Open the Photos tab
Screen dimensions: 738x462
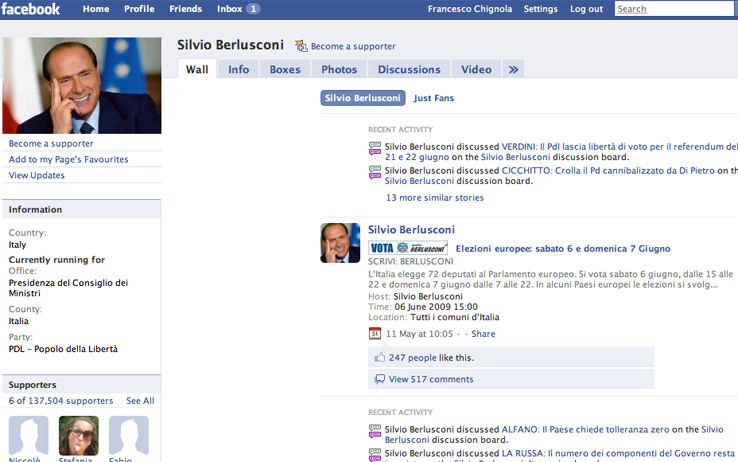pos(339,69)
